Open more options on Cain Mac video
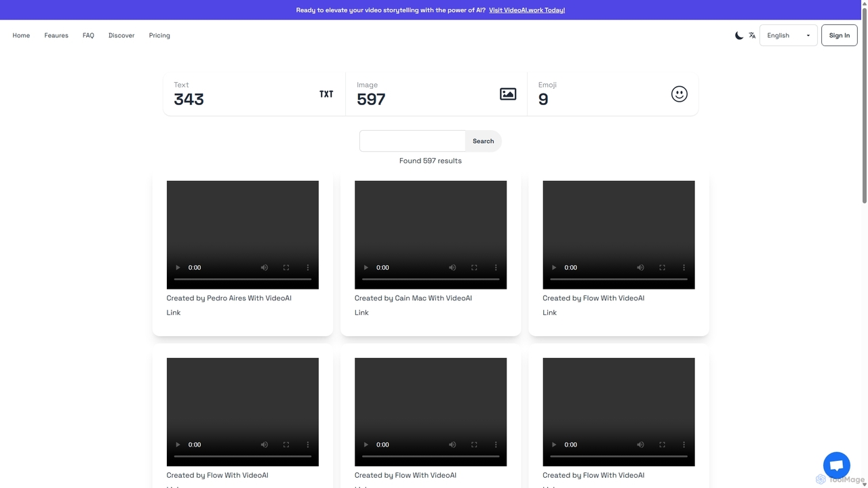868x488 pixels. [496, 268]
